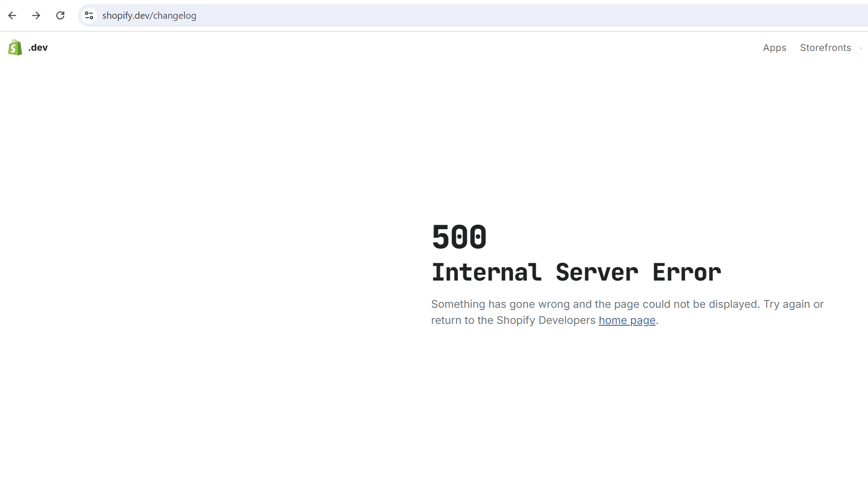Open the Storefronts navigation item
The width and height of the screenshot is (868, 495).
click(x=825, y=48)
